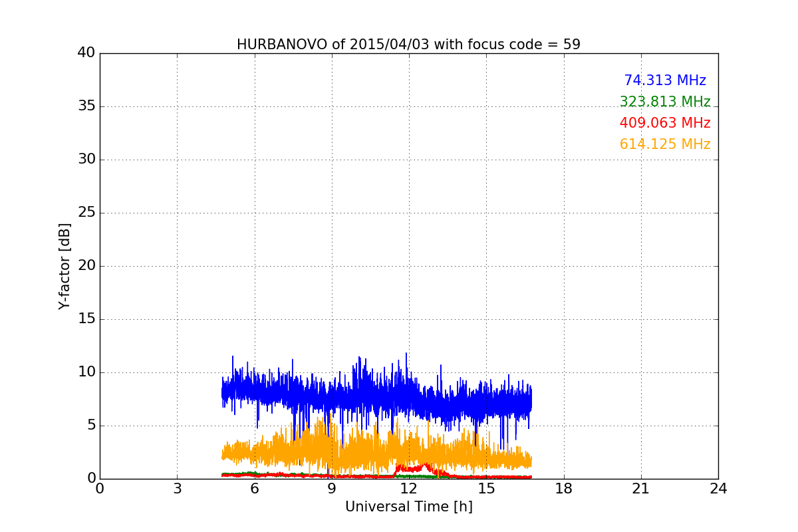The height and width of the screenshot is (532, 798).
Task: Click x-axis tick label 18
Action: (564, 489)
